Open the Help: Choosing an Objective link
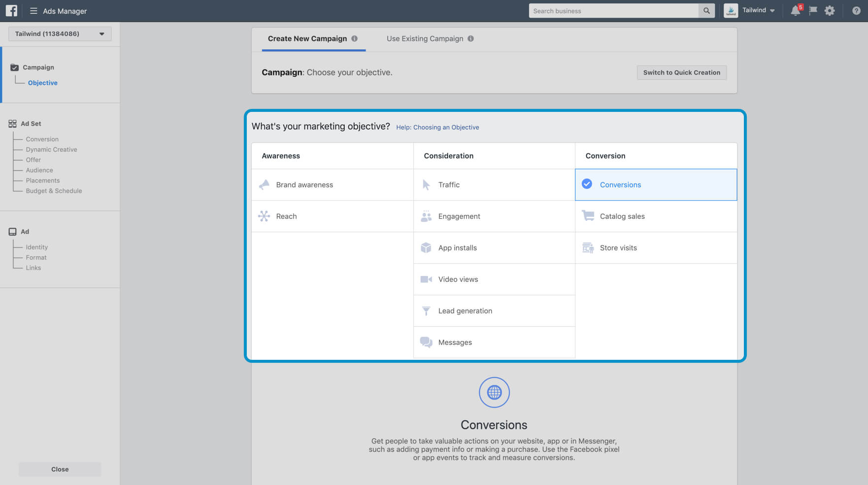 pyautogui.click(x=437, y=127)
